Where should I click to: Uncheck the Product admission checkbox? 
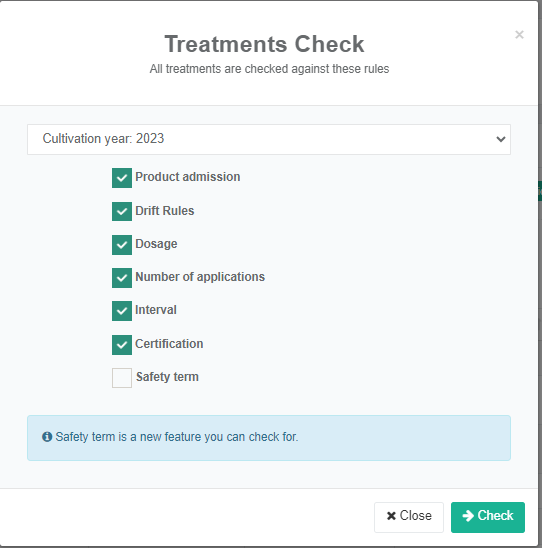[122, 178]
